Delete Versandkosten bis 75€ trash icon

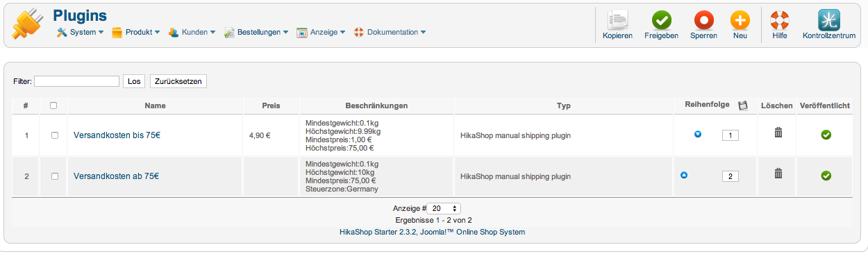point(778,133)
